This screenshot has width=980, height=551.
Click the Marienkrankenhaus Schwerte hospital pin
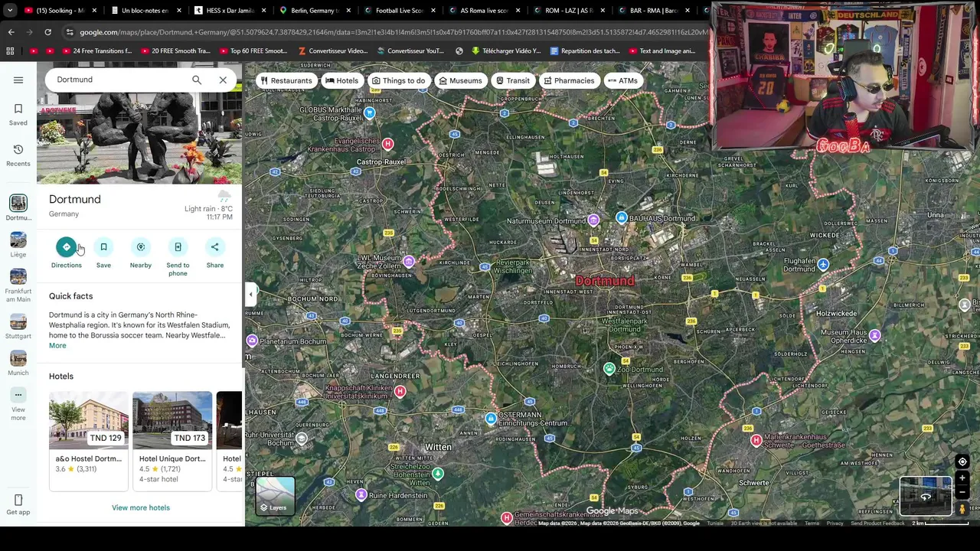click(756, 440)
